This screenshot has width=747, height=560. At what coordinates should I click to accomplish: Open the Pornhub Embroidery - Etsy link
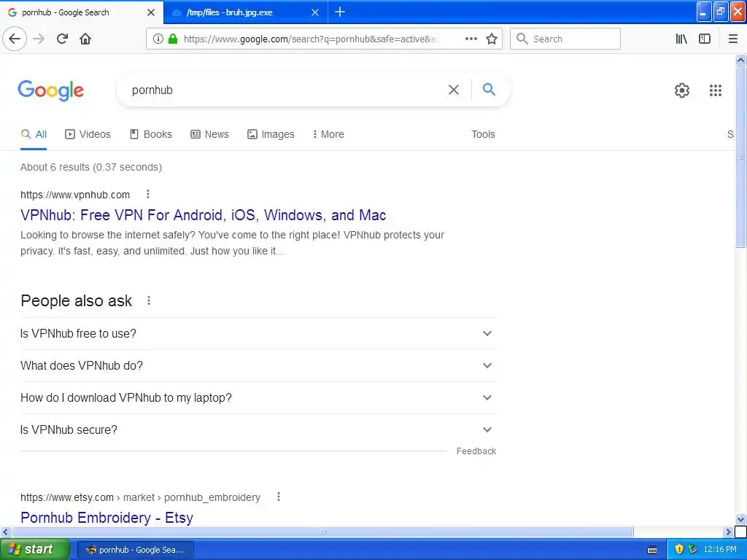(x=107, y=518)
